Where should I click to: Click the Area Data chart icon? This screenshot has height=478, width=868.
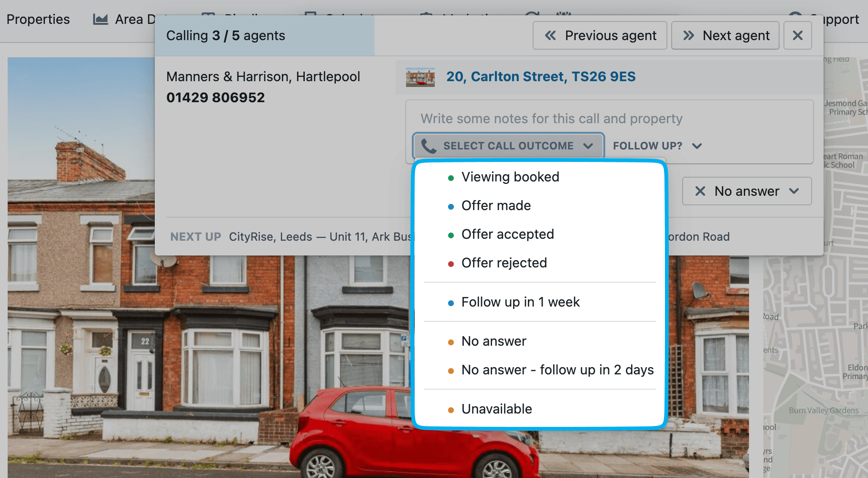(100, 19)
